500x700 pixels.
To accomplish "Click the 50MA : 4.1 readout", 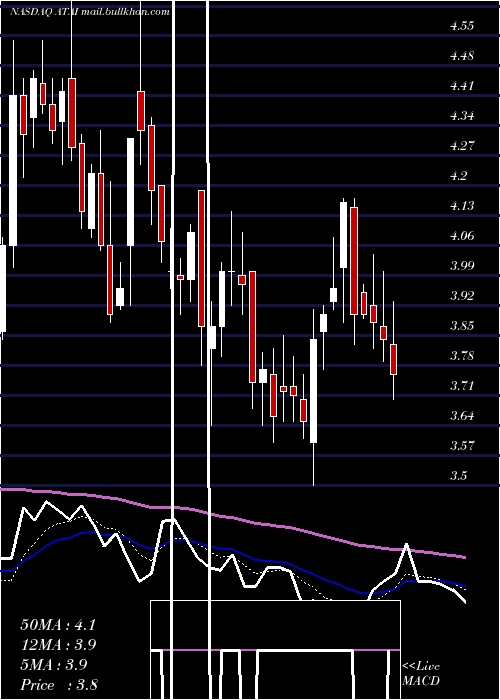I will 58,625.
